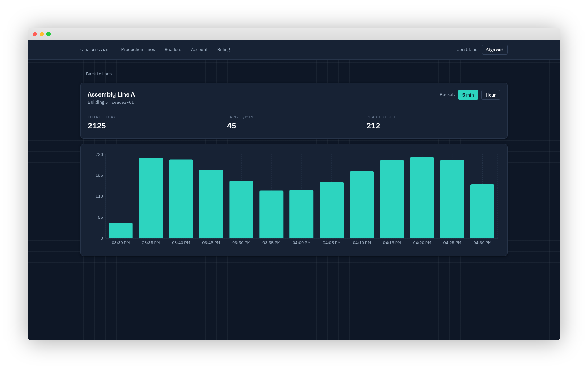This screenshot has height=368, width=588.
Task: Select the 03:30 PM bar
Action: tap(121, 230)
